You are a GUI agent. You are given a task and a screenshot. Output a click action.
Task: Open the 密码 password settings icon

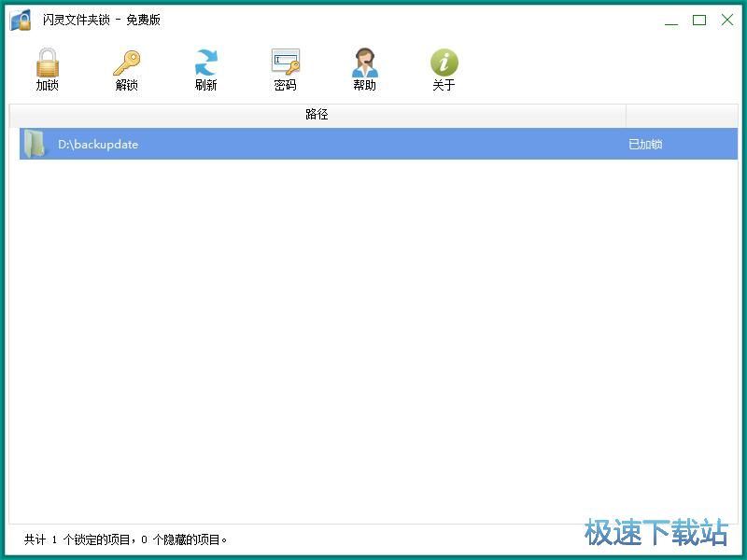click(x=286, y=62)
